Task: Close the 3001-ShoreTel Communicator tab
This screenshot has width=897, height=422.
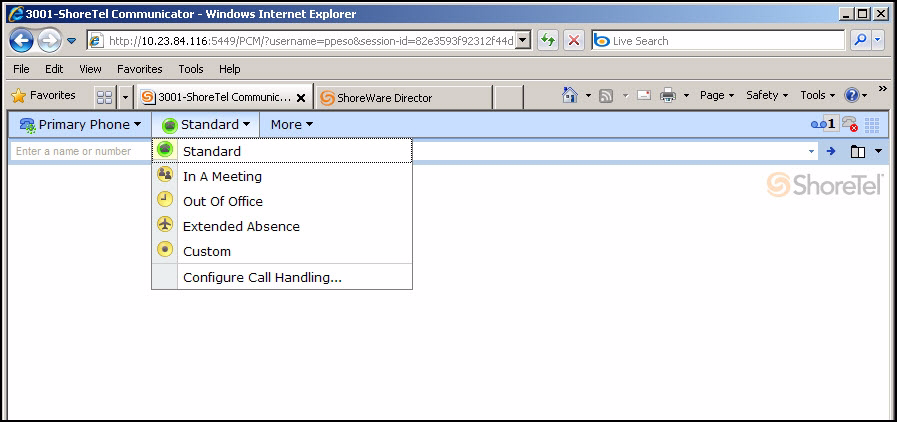Action: tap(301, 98)
